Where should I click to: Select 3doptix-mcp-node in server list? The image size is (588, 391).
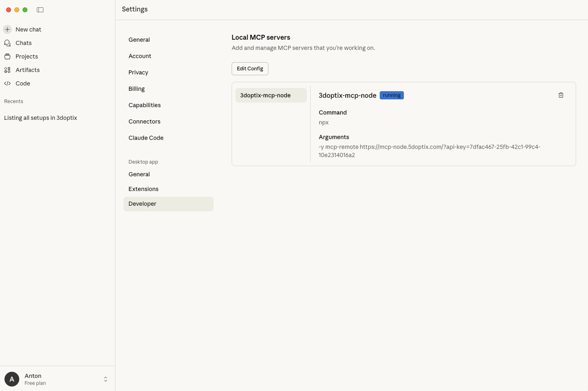point(270,95)
